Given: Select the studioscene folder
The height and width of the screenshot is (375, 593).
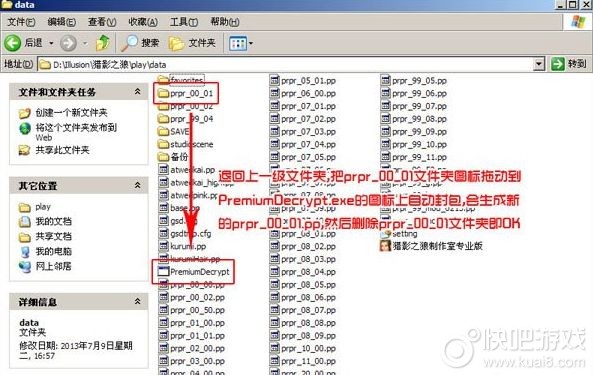Looking at the screenshot, I should click(186, 144).
